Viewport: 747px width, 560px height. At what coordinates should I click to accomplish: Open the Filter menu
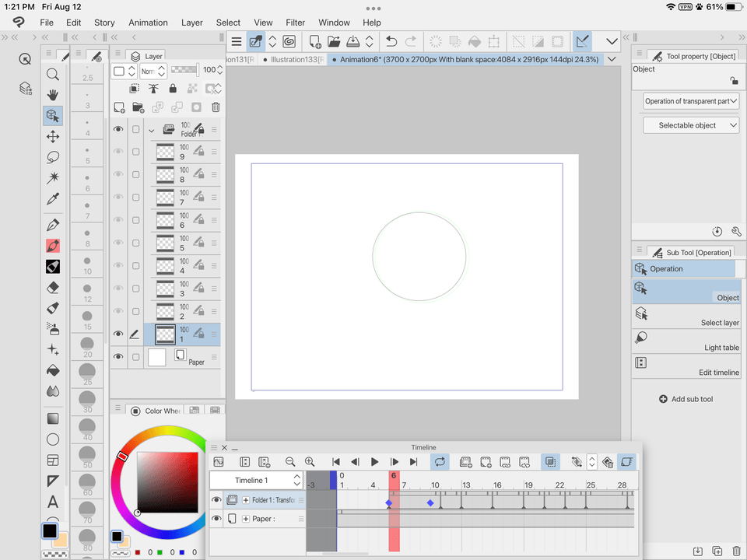pos(296,23)
